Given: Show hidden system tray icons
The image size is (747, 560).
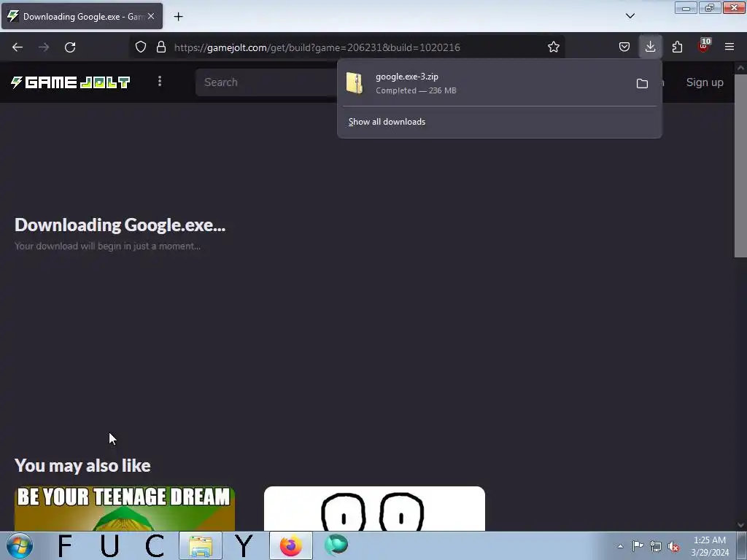Looking at the screenshot, I should coord(620,546).
